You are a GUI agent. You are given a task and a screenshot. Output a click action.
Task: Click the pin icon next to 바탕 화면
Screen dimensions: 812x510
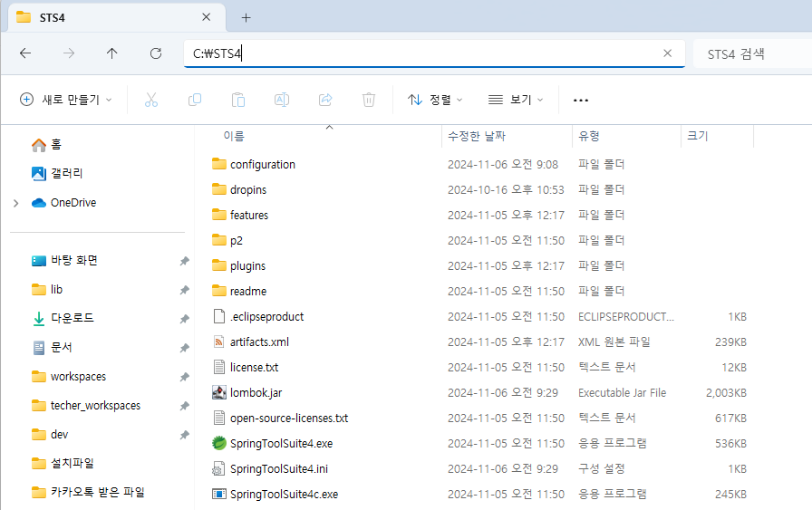point(184,261)
